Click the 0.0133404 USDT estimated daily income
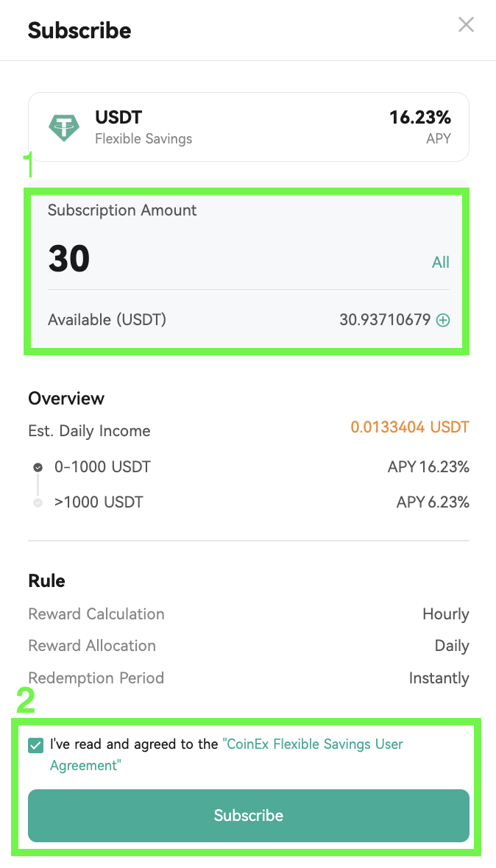The image size is (496, 868). pyautogui.click(x=410, y=427)
